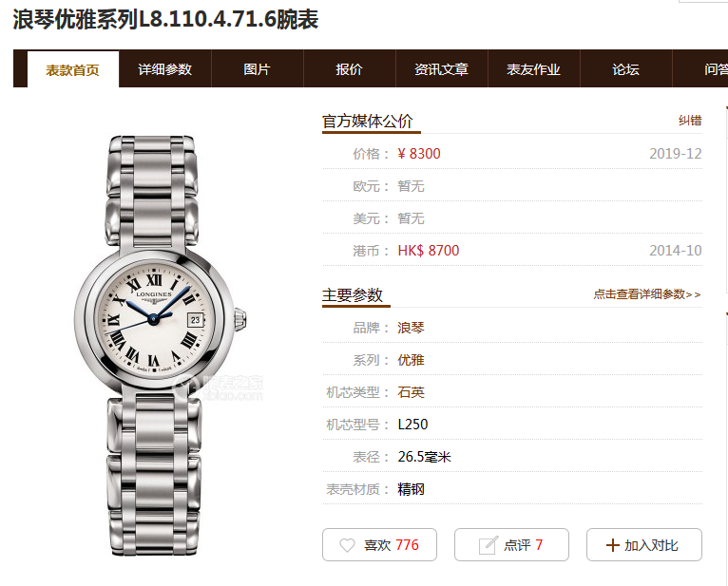Open the 表款首页 tab
The height and width of the screenshot is (586, 728).
[73, 69]
